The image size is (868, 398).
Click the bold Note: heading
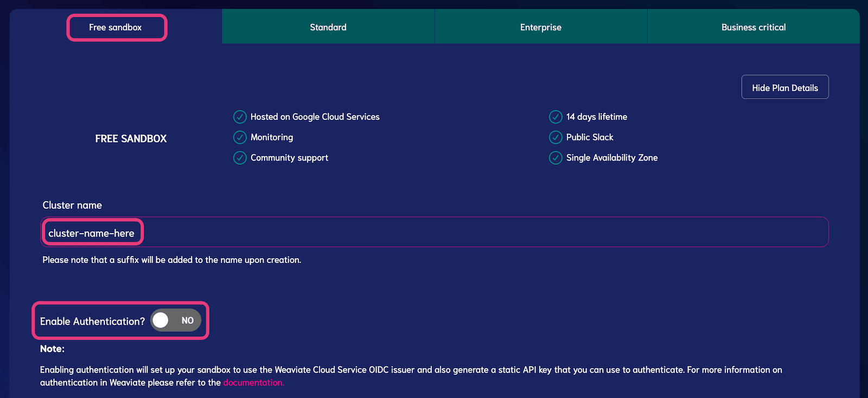coord(52,349)
